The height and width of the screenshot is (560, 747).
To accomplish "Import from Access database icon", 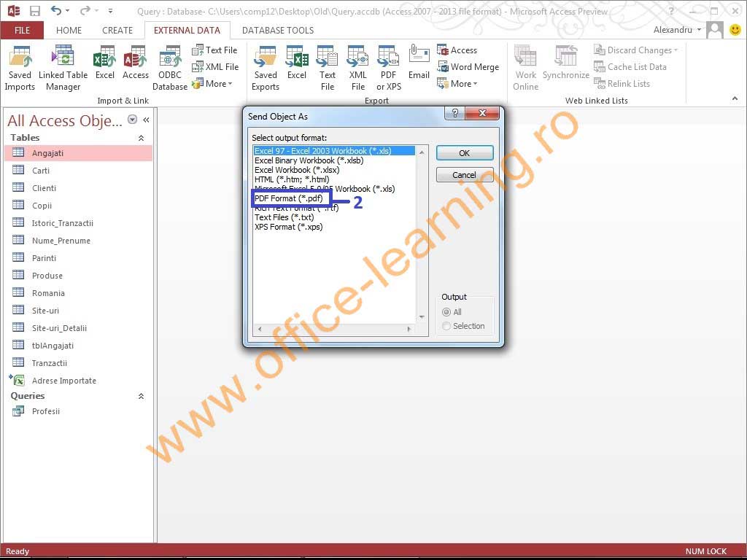I will [x=135, y=63].
